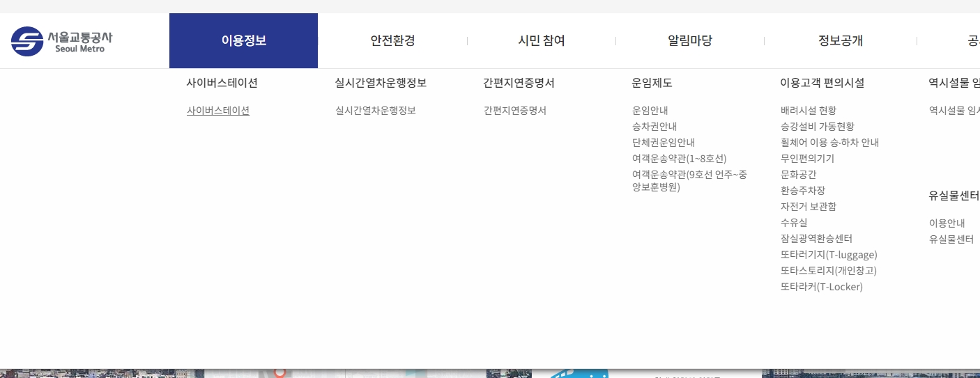Select the 운임제도 heading
The image size is (980, 378).
(652, 83)
